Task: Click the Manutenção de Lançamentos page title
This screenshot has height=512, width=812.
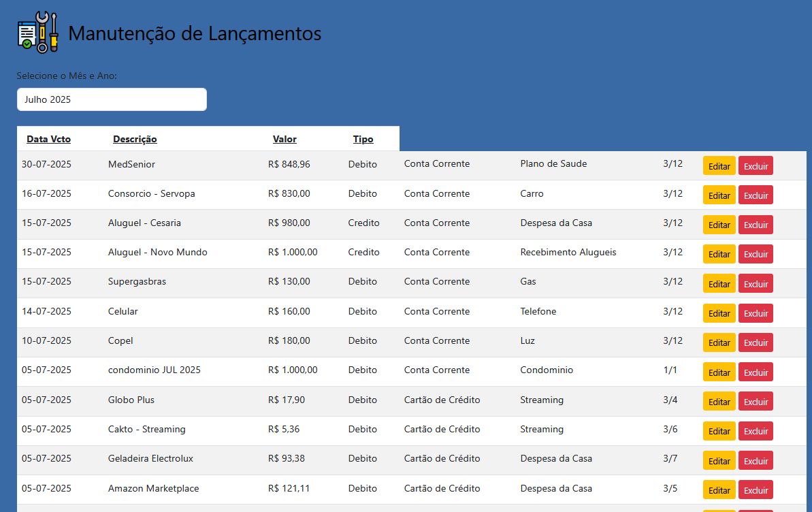Action: pyautogui.click(x=195, y=33)
